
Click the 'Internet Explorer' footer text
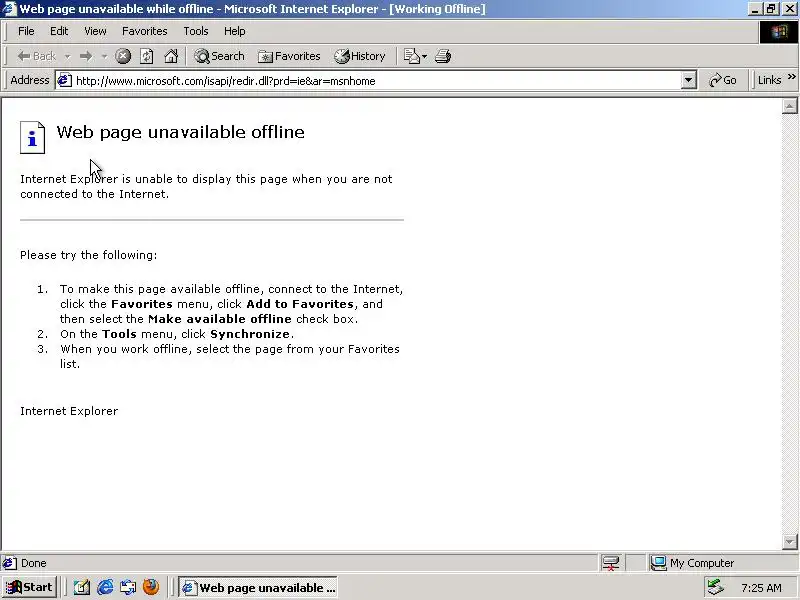coord(69,411)
